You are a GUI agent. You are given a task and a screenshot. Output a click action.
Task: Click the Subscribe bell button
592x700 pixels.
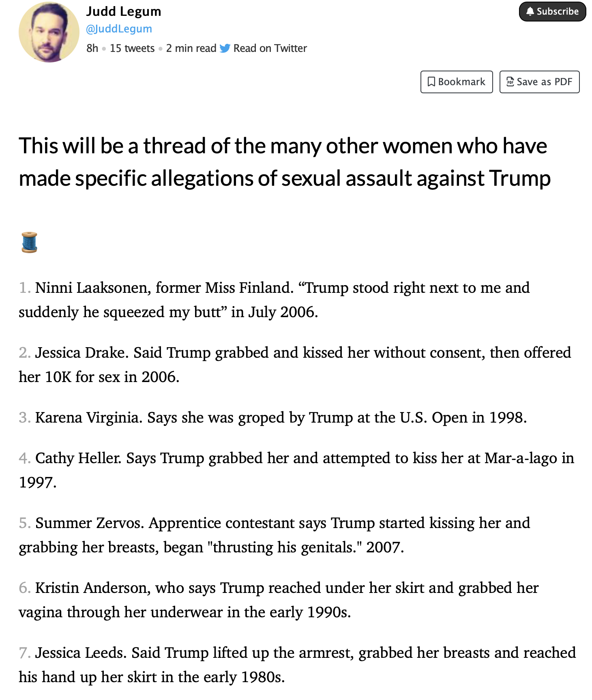552,11
